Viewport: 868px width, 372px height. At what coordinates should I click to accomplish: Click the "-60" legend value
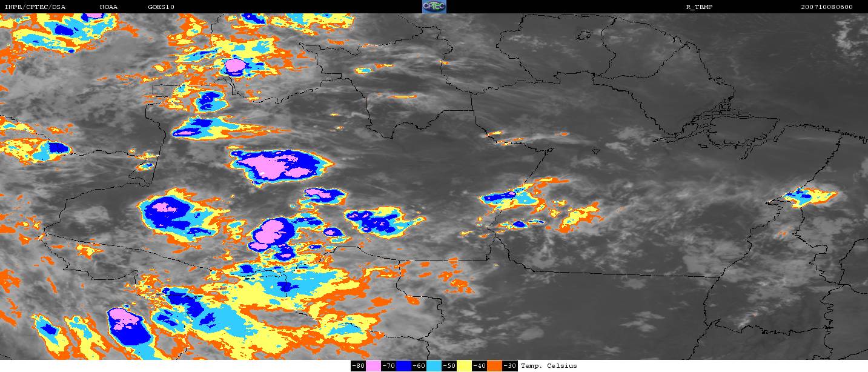pos(419,365)
